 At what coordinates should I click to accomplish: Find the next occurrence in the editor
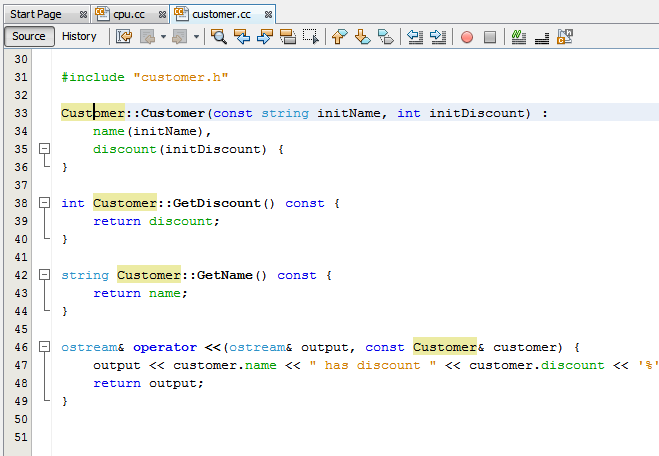pyautogui.click(x=265, y=37)
